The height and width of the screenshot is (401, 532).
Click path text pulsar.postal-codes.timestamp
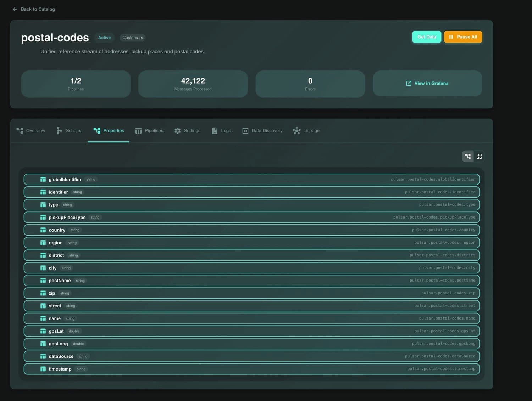441,369
